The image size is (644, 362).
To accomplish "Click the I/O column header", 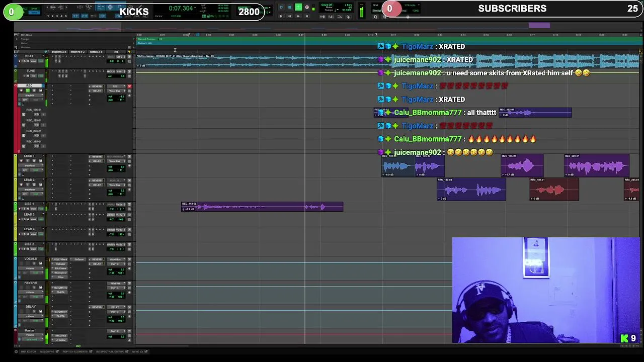I will click(116, 52).
